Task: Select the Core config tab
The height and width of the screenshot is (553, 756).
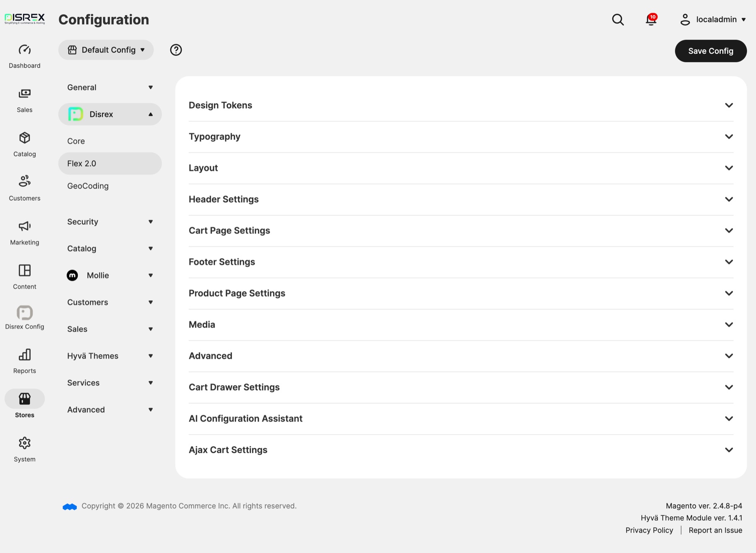Action: pos(110,141)
